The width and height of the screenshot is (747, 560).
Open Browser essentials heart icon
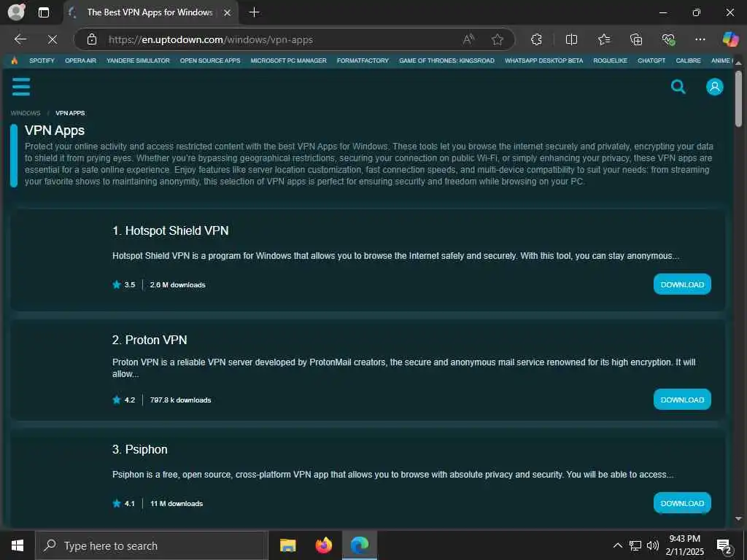pyautogui.click(x=668, y=39)
